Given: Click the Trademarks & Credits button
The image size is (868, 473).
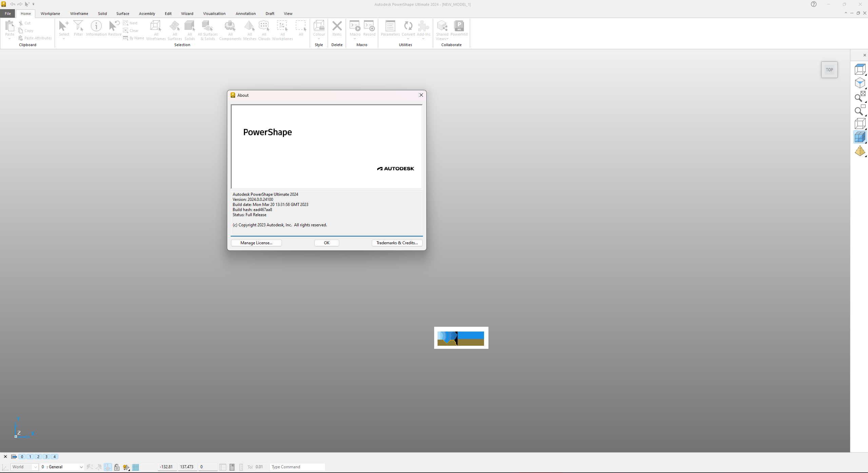Looking at the screenshot, I should 397,243.
